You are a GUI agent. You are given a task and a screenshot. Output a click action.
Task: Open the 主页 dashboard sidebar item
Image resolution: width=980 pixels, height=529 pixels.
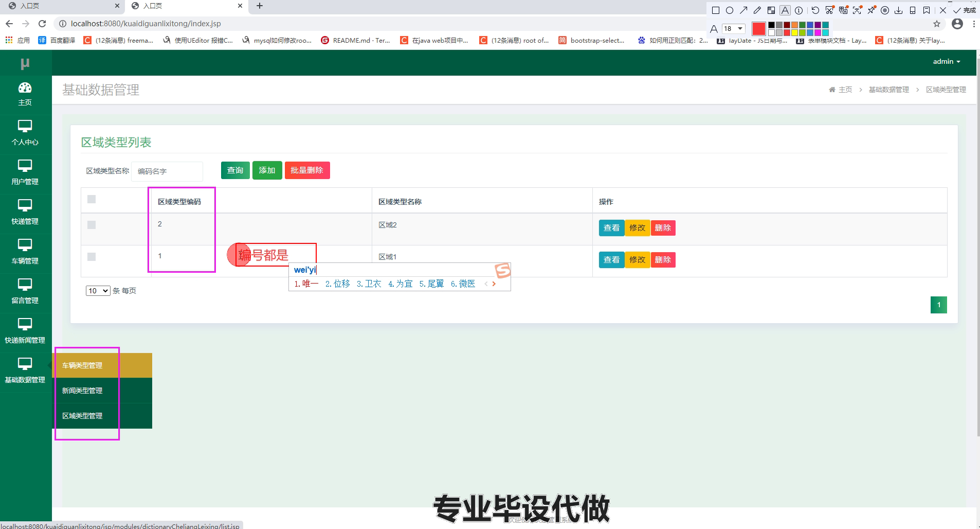point(25,94)
